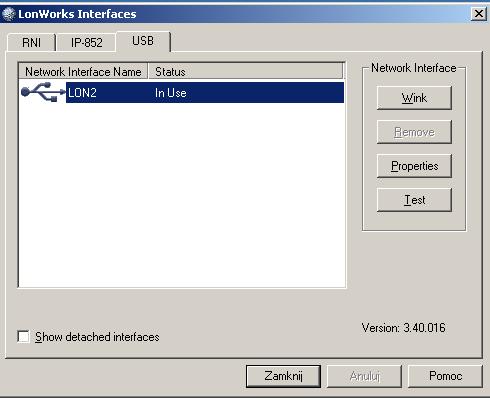Click the LonWorks title bar icon
This screenshot has height=400, width=490.
[9, 14]
